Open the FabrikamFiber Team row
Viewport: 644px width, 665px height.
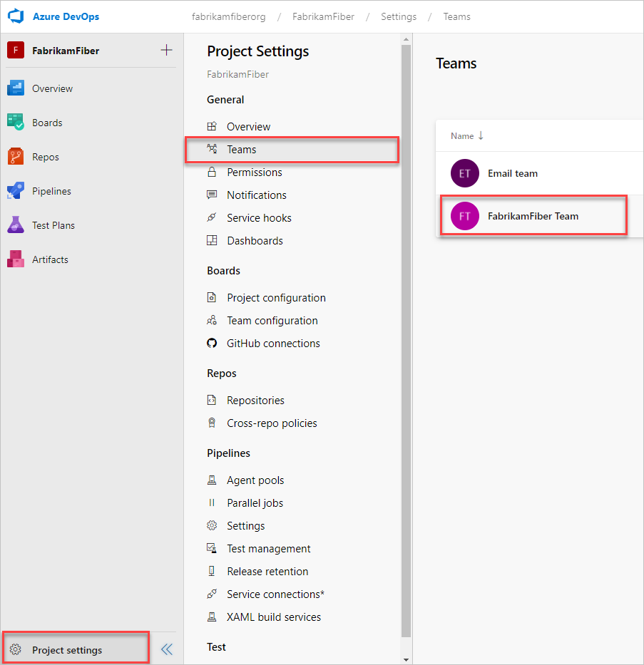[540, 216]
